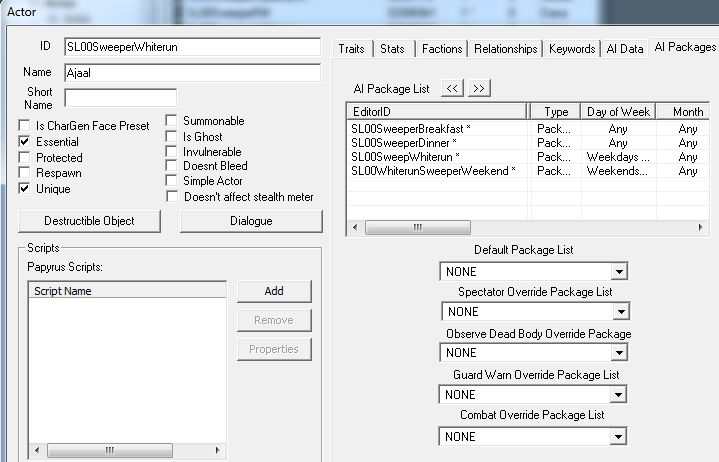Open the AI Data tab
The width and height of the screenshot is (719, 462).
[x=625, y=49]
